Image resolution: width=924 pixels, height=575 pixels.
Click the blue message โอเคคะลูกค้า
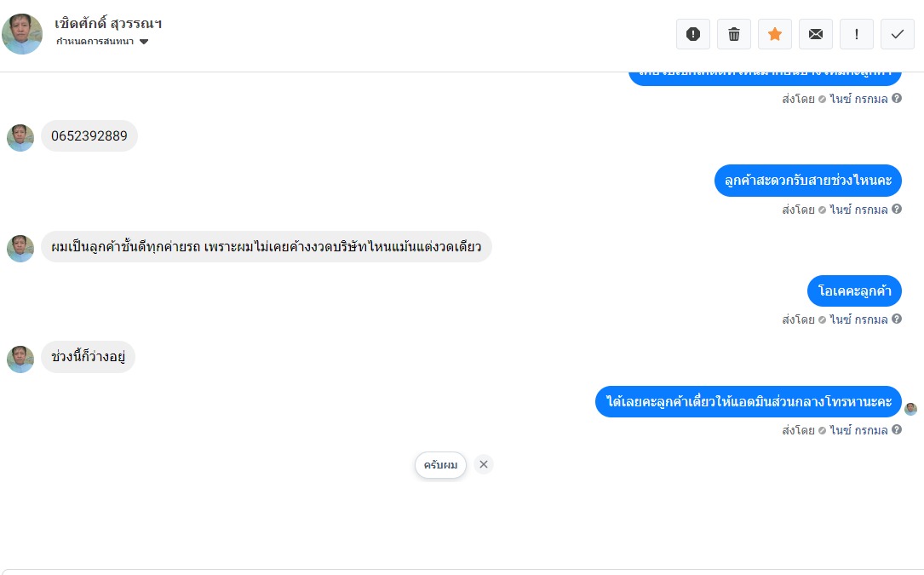point(854,291)
